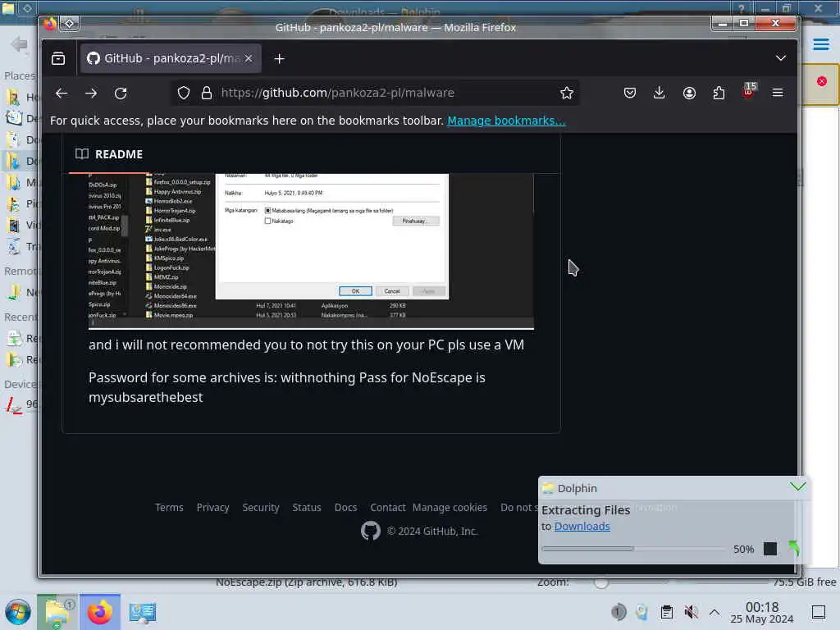Viewport: 840px width, 630px height.
Task: Switch to Firefox taskbar entry
Action: pos(99,611)
